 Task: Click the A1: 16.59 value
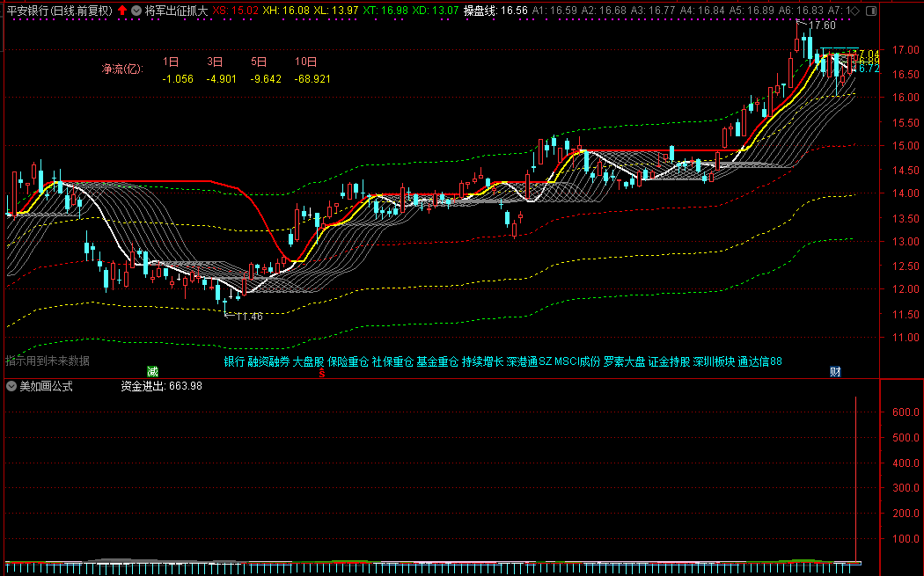tap(554, 11)
